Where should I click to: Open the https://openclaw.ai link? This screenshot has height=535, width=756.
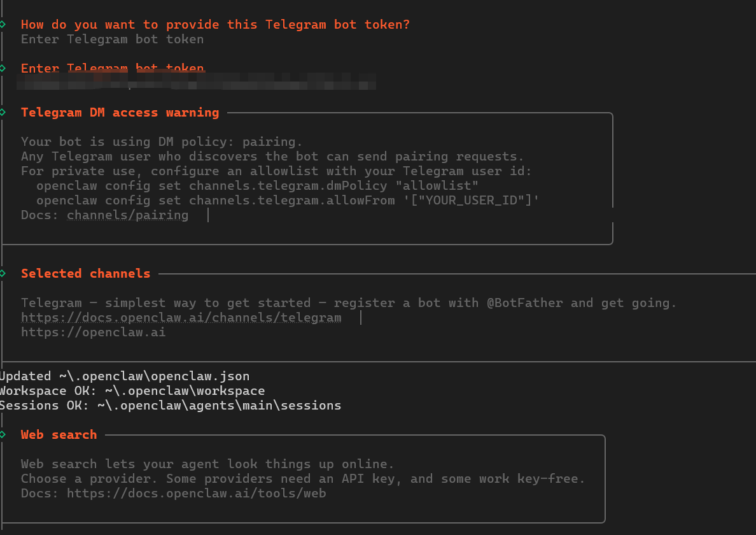click(93, 332)
